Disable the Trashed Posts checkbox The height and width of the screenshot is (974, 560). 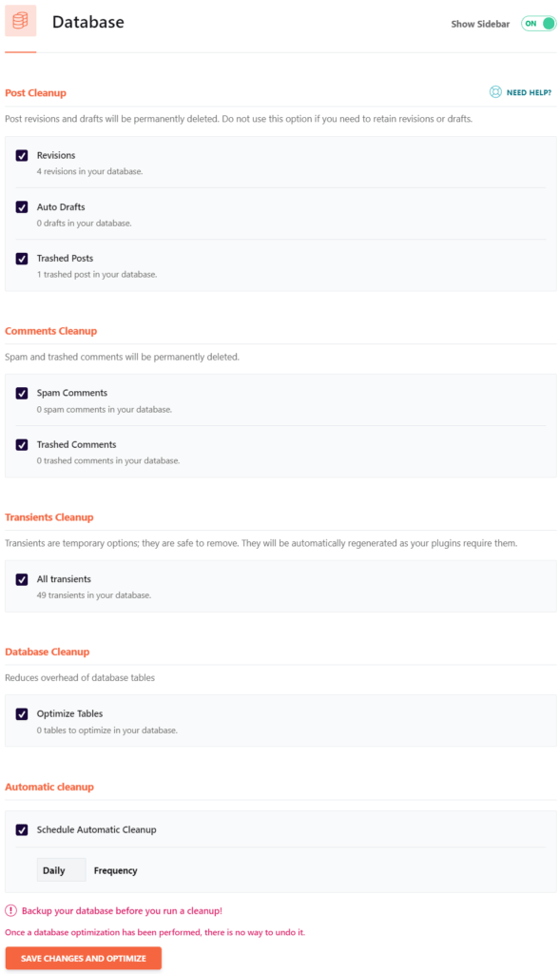[22, 259]
